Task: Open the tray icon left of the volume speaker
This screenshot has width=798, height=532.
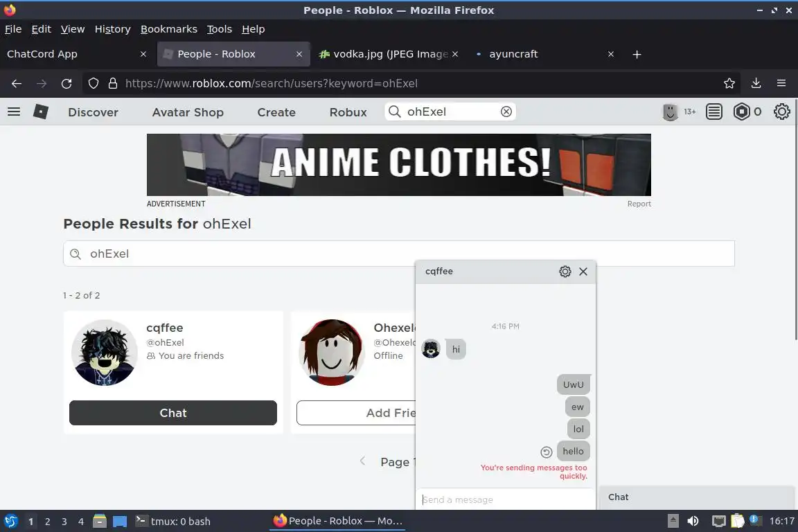Action: (x=673, y=521)
